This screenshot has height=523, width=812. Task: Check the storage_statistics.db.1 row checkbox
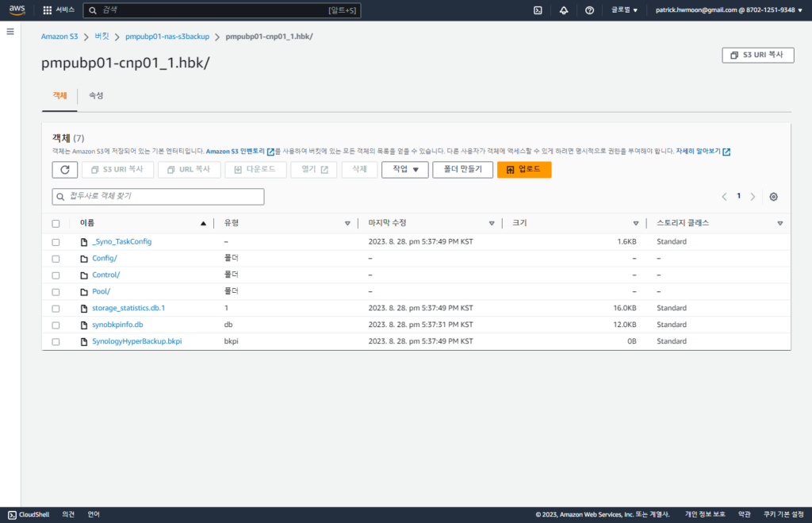click(x=56, y=309)
